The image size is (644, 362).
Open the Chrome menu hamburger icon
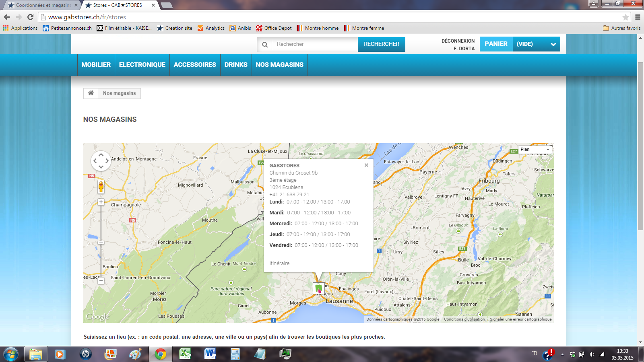tap(638, 17)
